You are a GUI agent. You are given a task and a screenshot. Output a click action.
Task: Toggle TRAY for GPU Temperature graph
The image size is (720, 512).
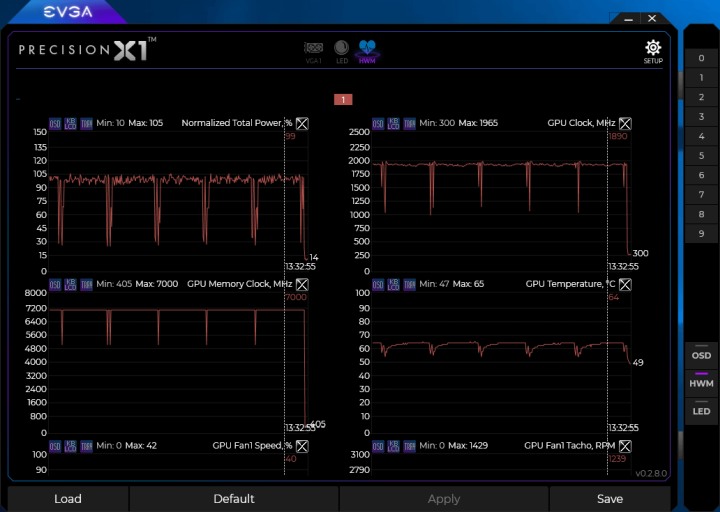coord(409,285)
